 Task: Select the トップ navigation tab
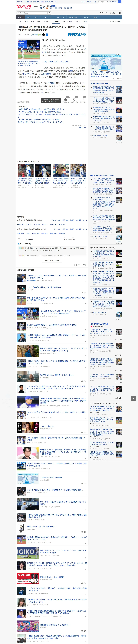tap(20, 17)
